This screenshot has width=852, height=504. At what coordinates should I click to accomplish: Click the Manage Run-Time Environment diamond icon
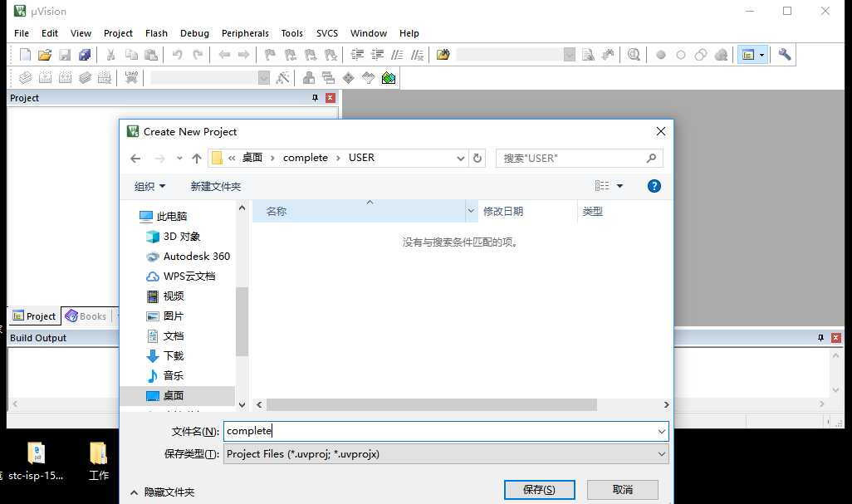[348, 78]
